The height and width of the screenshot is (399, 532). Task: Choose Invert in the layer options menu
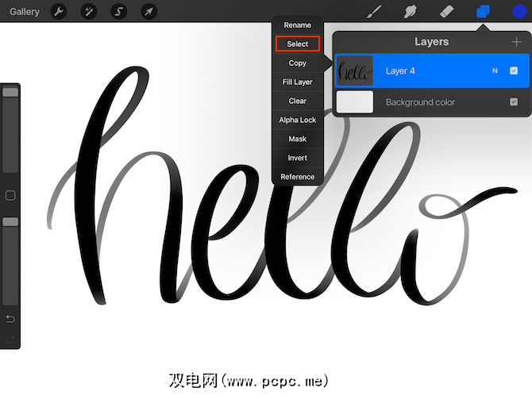298,158
